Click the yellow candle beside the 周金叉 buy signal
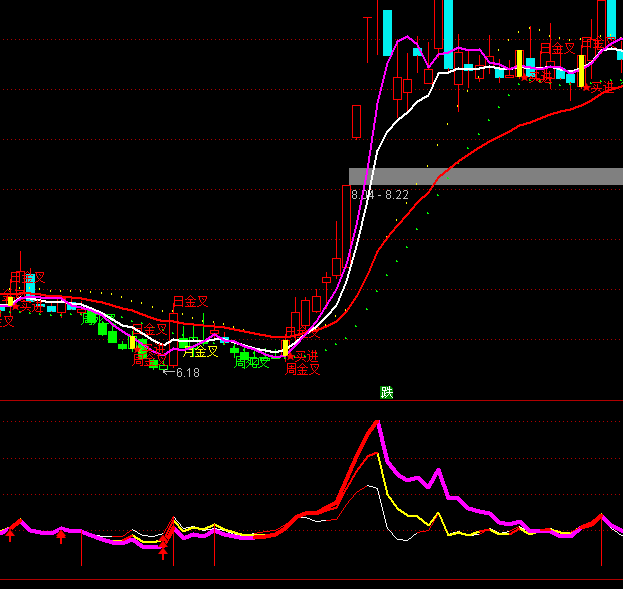This screenshot has width=623, height=589. pos(285,348)
